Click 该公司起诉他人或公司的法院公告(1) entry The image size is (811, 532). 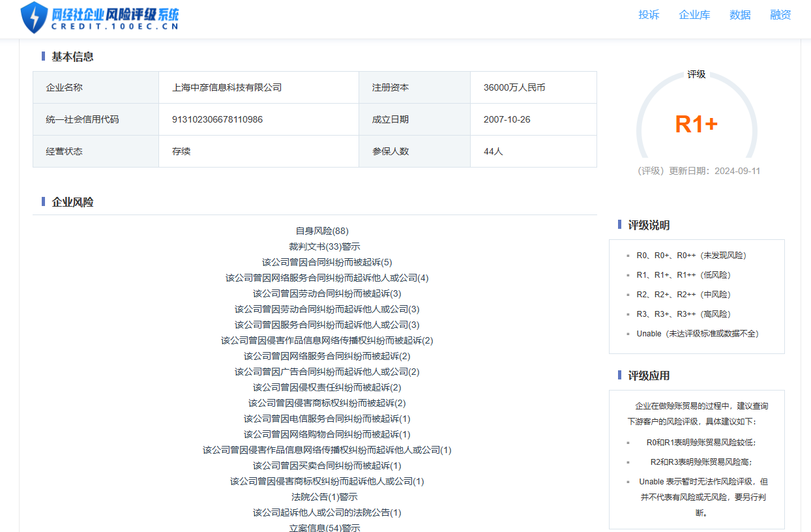pos(327,512)
